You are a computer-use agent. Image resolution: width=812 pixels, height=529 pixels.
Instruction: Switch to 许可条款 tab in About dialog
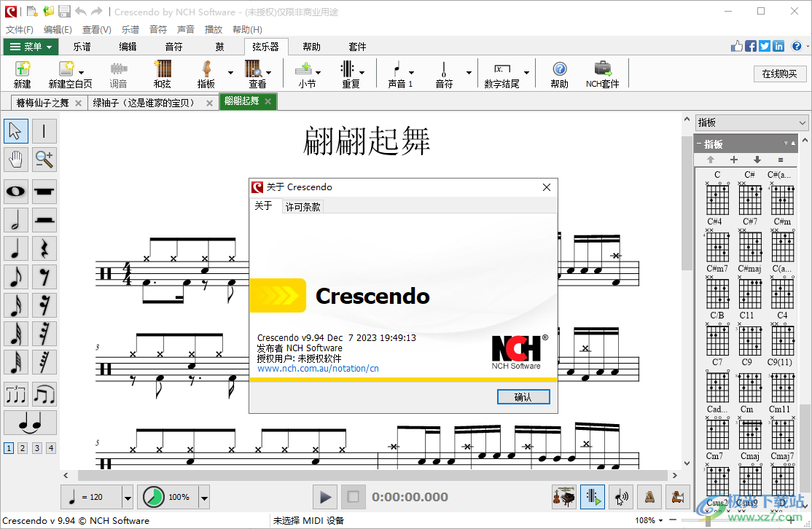point(302,206)
